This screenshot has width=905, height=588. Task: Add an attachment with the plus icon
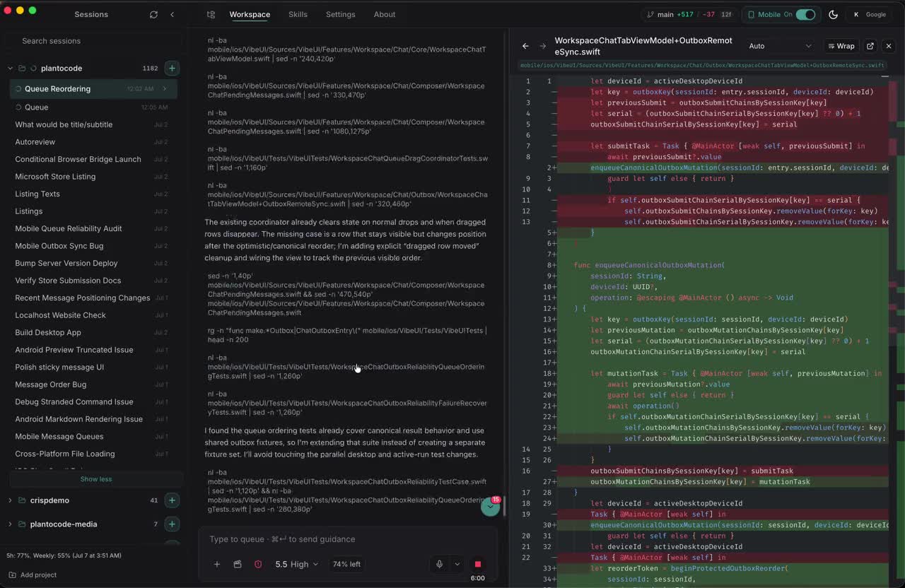point(217,564)
